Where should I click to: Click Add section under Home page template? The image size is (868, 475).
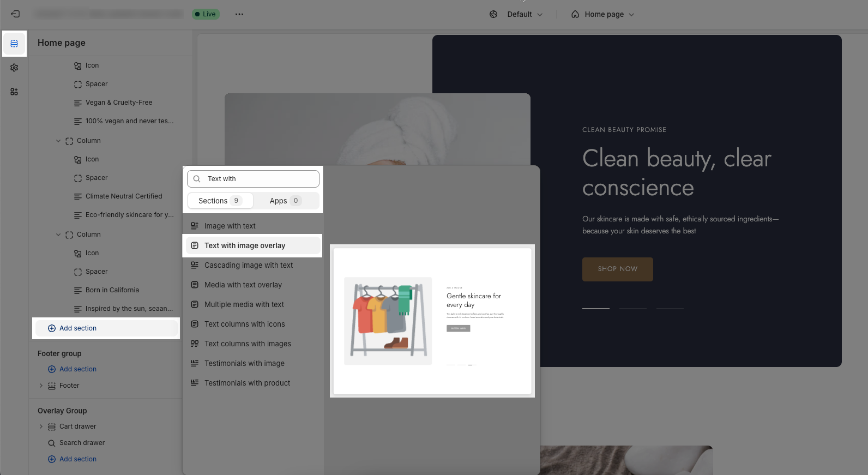tap(78, 328)
